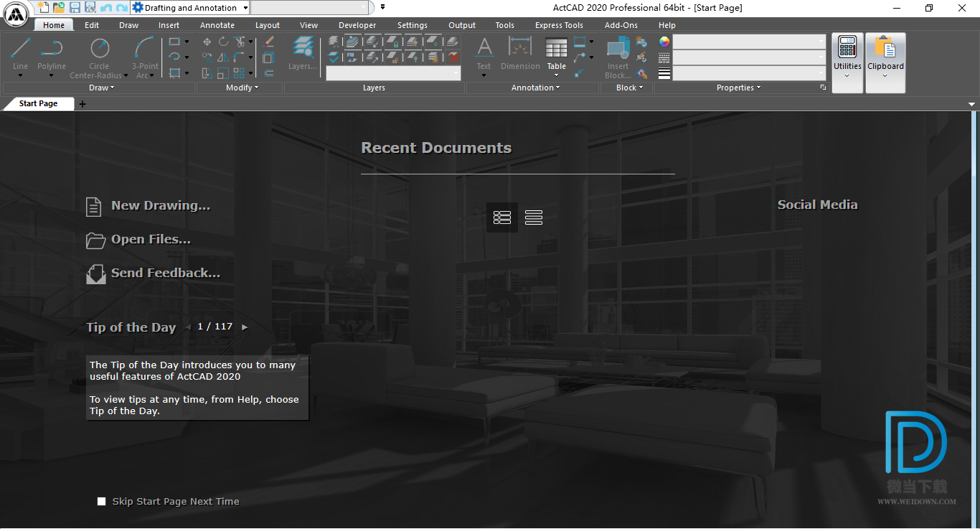Select the Rectangle draw tool
The image size is (980, 529).
pyautogui.click(x=174, y=42)
